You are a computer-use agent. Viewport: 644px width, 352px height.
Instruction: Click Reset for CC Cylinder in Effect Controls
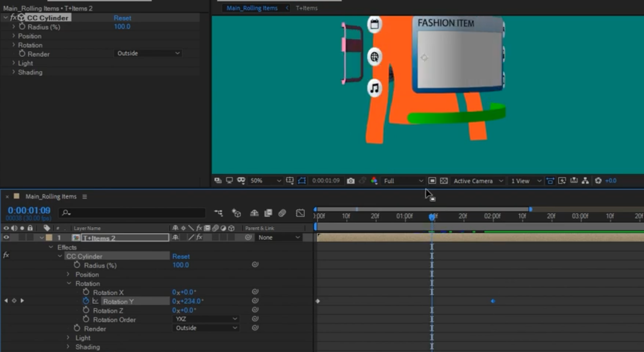pyautogui.click(x=123, y=18)
